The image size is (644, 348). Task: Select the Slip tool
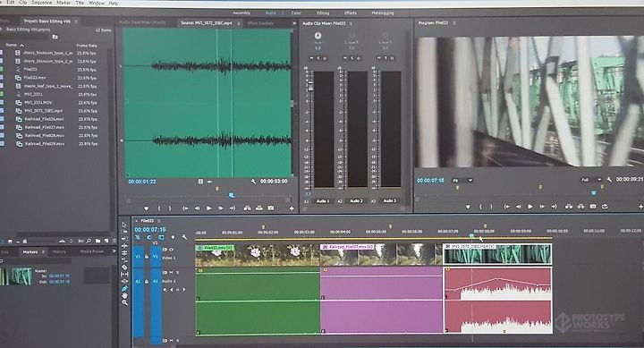(x=124, y=274)
